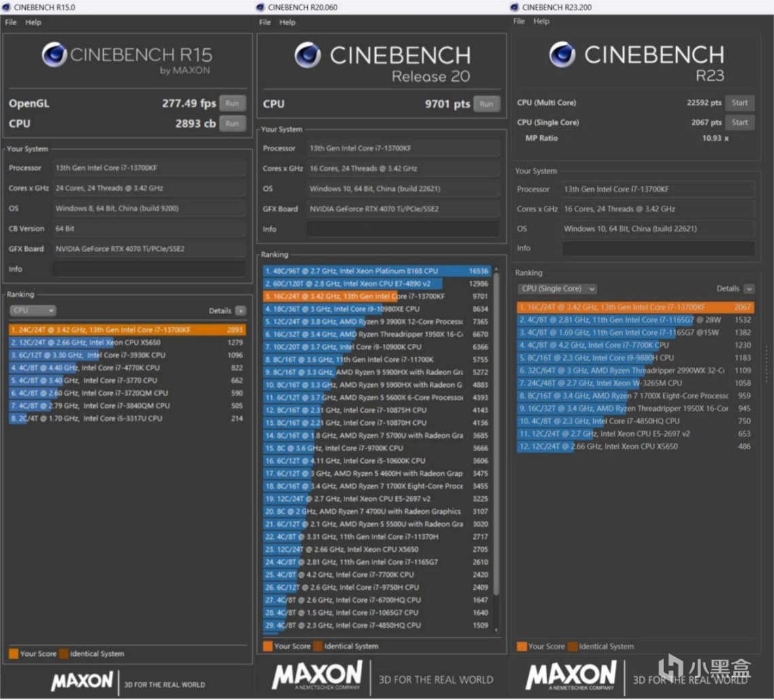Run the CPU test in R15
774x700 pixels.
coord(232,124)
